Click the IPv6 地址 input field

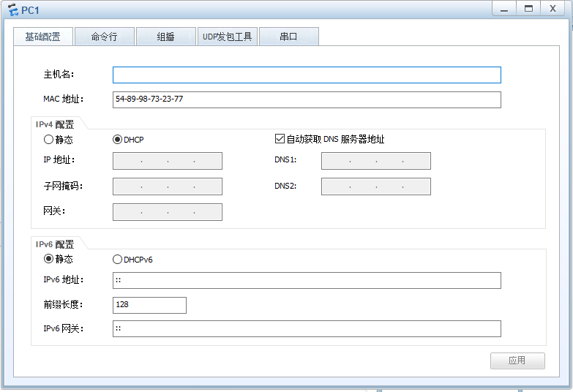coord(307,281)
